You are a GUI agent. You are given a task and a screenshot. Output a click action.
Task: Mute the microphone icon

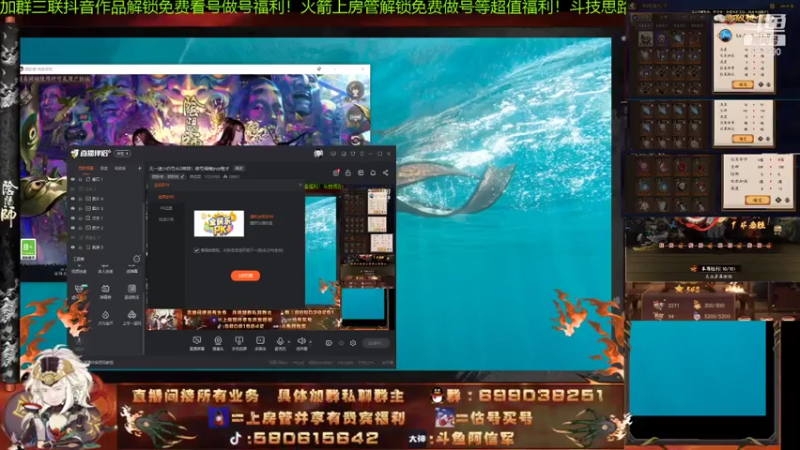pos(280,341)
